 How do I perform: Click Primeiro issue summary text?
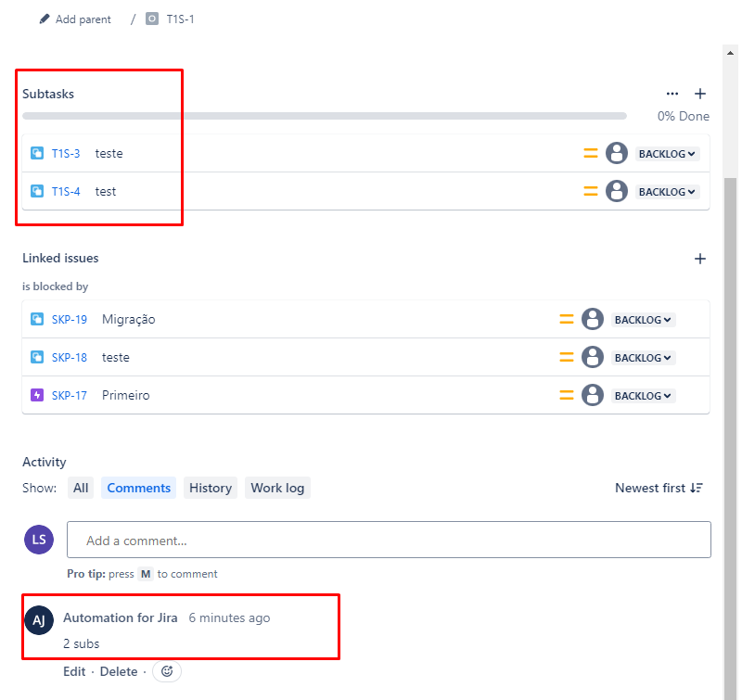[126, 395]
